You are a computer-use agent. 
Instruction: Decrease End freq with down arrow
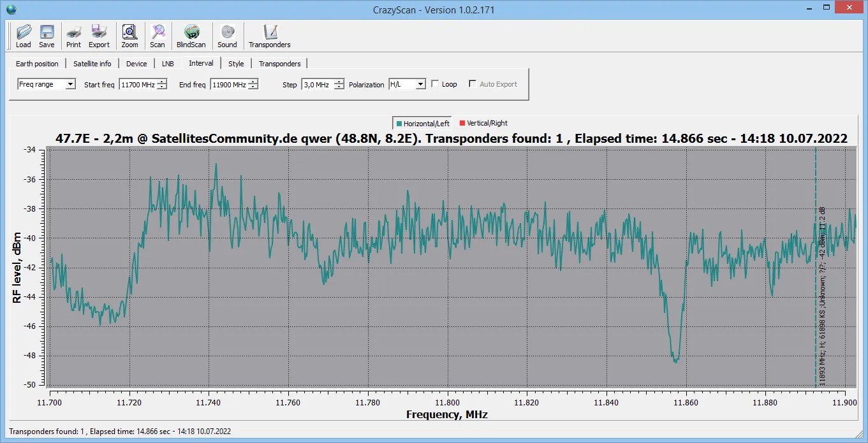point(254,87)
